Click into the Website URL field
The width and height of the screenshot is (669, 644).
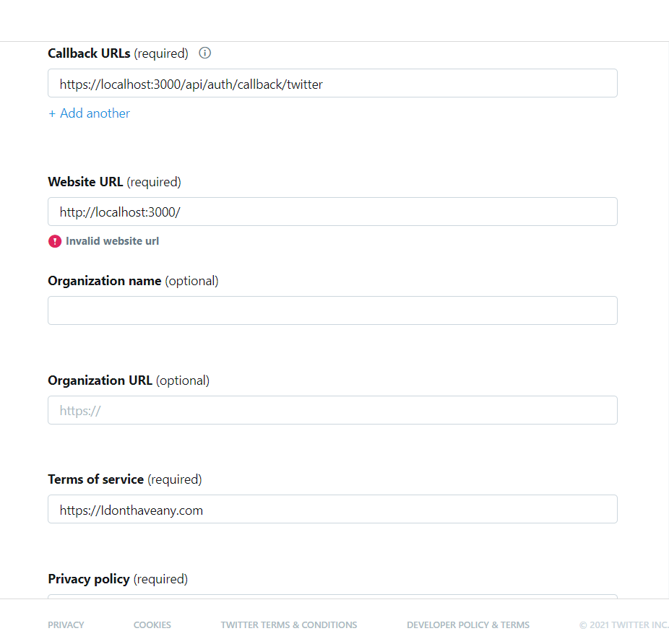332,212
